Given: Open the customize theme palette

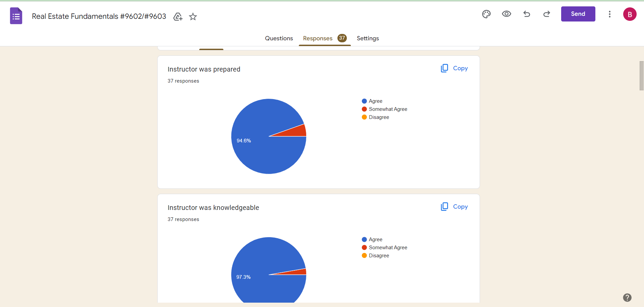Looking at the screenshot, I should (x=486, y=14).
